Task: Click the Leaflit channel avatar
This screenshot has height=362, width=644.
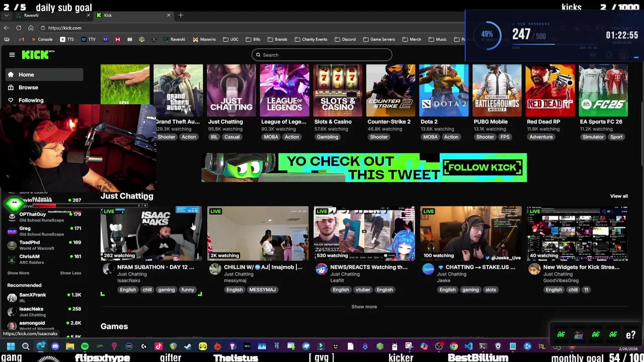Action: [321, 269]
